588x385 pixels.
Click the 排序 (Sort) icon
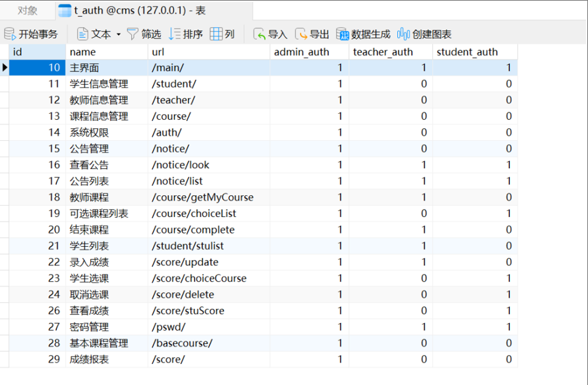[x=175, y=34]
